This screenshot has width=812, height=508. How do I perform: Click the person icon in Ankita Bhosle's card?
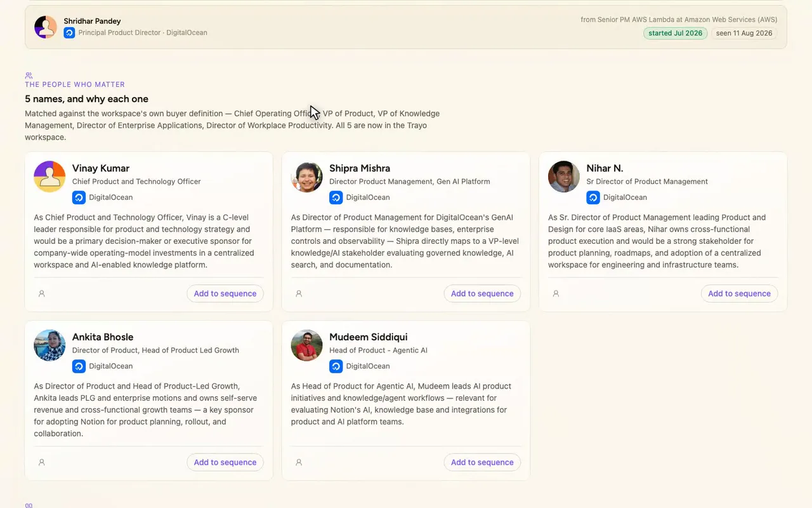tap(42, 462)
